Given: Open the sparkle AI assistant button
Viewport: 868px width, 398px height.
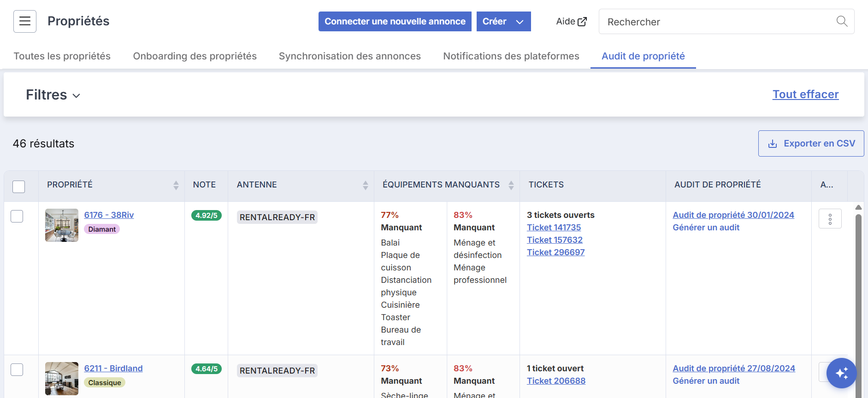Looking at the screenshot, I should coord(841,373).
